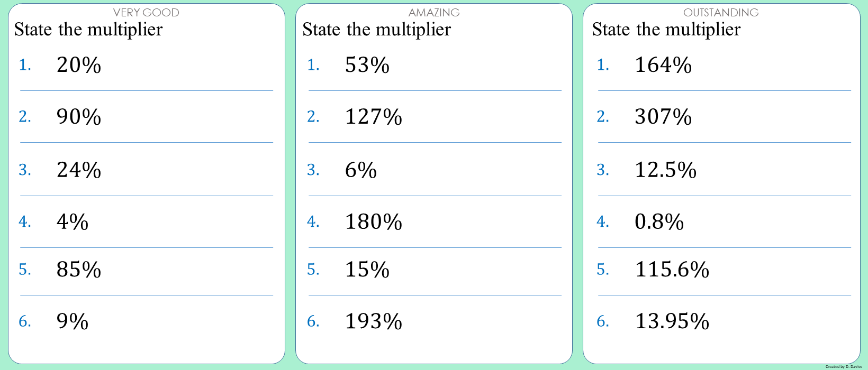This screenshot has height=370, width=868.
Task: Click the 12.5% percentage
Action: point(666,170)
